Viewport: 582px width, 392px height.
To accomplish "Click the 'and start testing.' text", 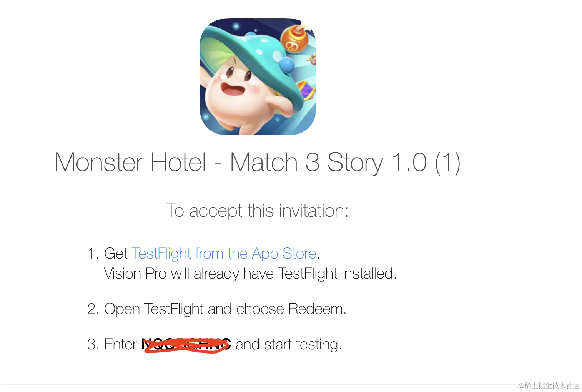I will (x=288, y=344).
